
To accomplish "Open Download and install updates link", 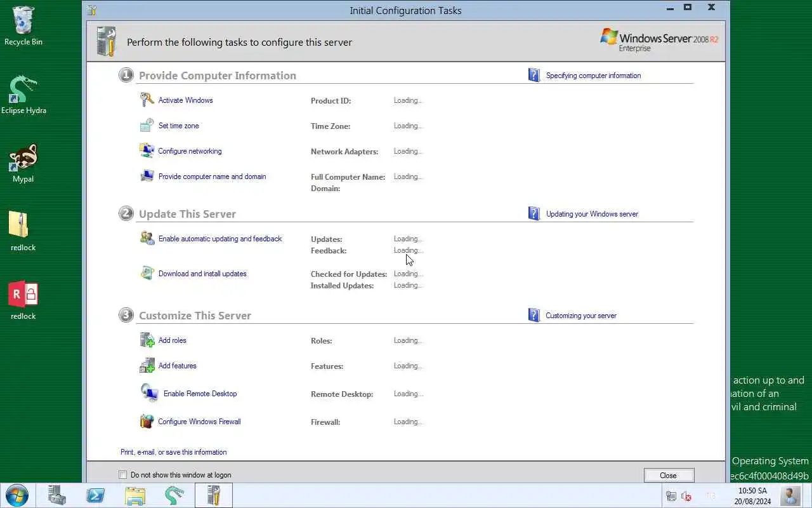I will click(x=202, y=274).
